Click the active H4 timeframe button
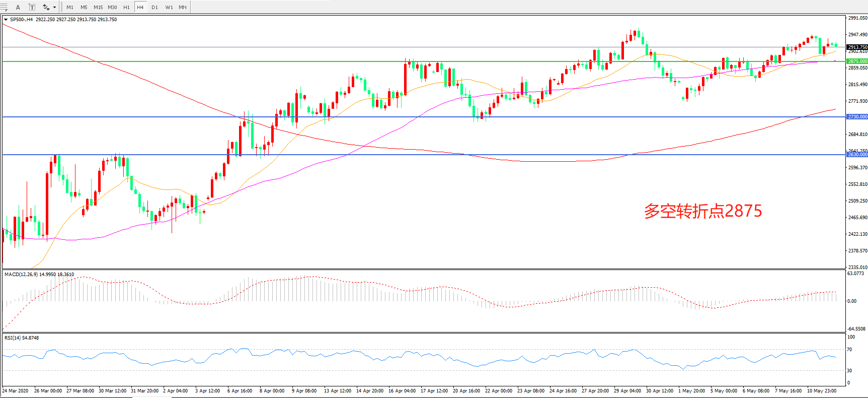 (x=140, y=7)
